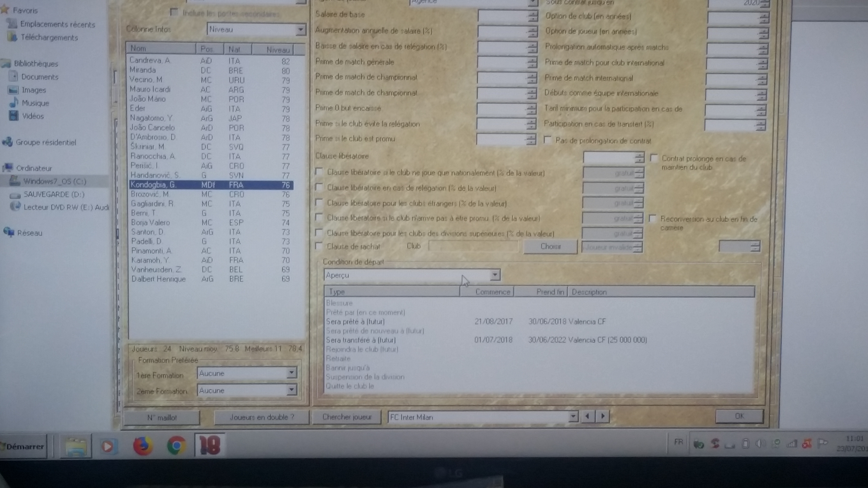Adjust 'Participation en cas de transfert' stepper
The image size is (868, 488).
(x=760, y=125)
